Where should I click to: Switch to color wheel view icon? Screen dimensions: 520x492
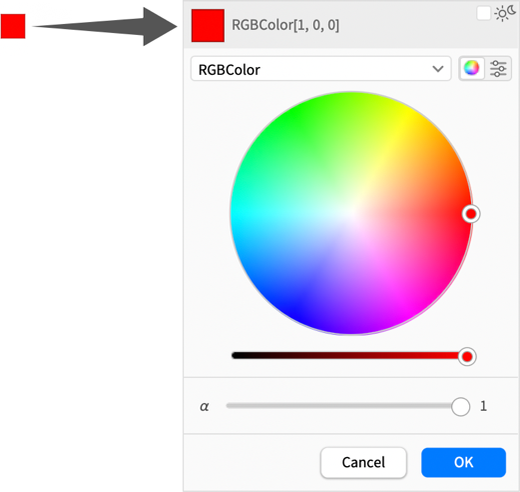coord(471,68)
